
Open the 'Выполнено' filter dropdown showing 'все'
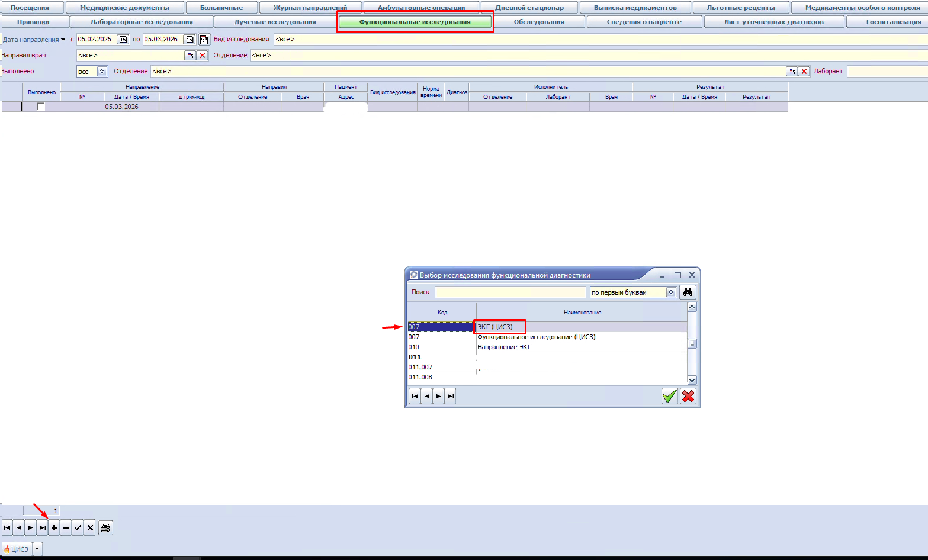click(102, 72)
